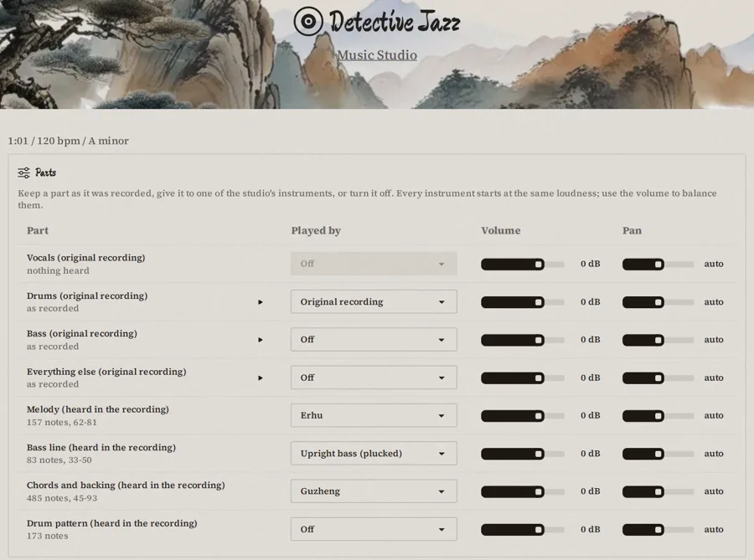Adjust the Bass line volume slider
The image size is (754, 560).
point(523,454)
